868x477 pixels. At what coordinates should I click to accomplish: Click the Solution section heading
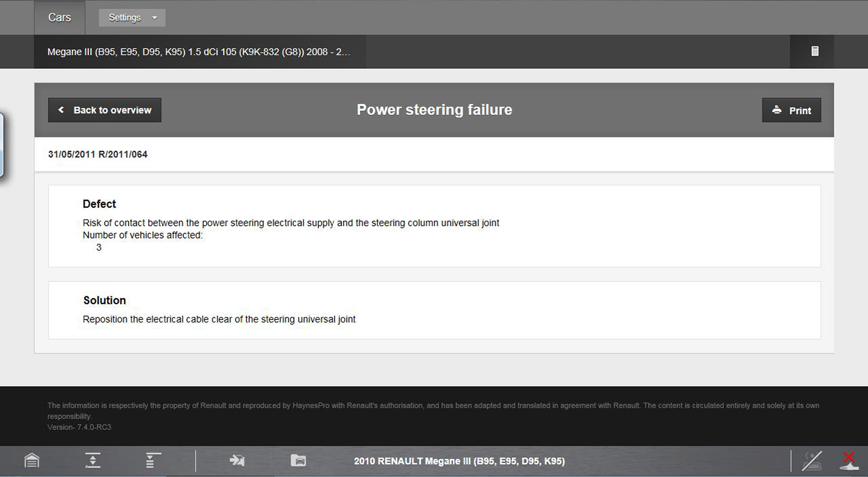point(104,300)
